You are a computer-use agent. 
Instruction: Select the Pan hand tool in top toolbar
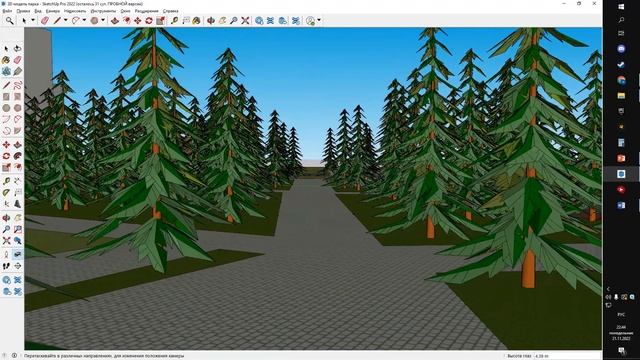click(x=222, y=20)
